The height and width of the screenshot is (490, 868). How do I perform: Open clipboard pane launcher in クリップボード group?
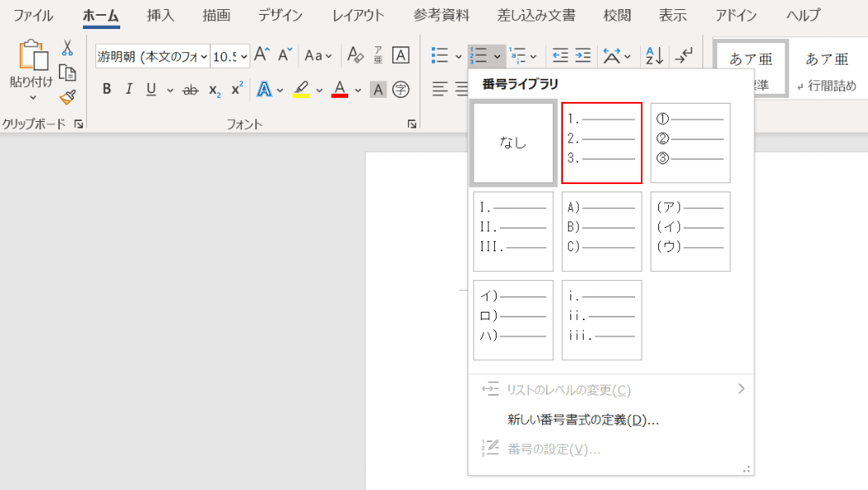point(79,124)
